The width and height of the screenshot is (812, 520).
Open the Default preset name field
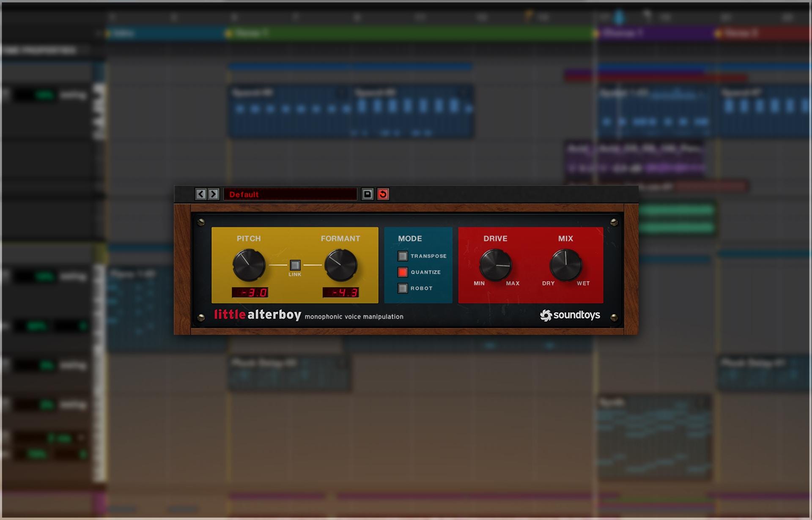[290, 194]
